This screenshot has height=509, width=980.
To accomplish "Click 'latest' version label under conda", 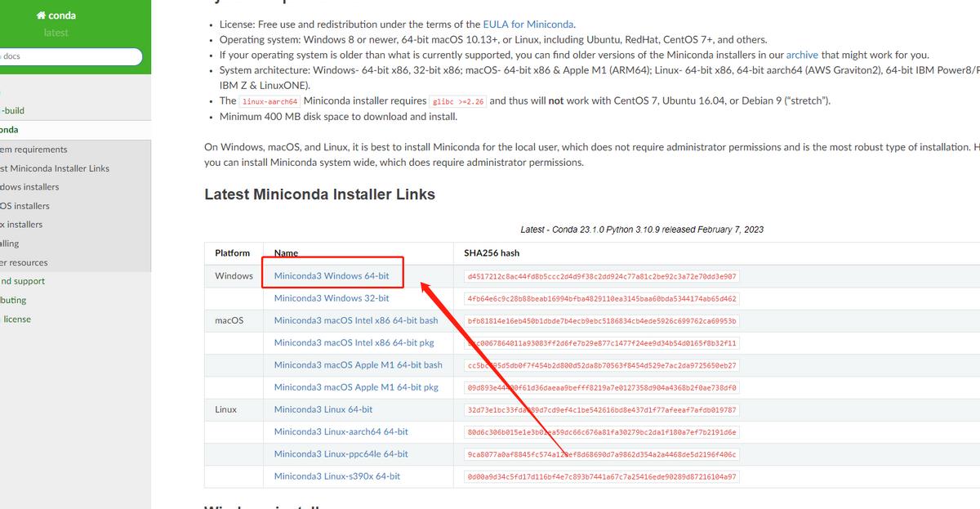I will (56, 33).
